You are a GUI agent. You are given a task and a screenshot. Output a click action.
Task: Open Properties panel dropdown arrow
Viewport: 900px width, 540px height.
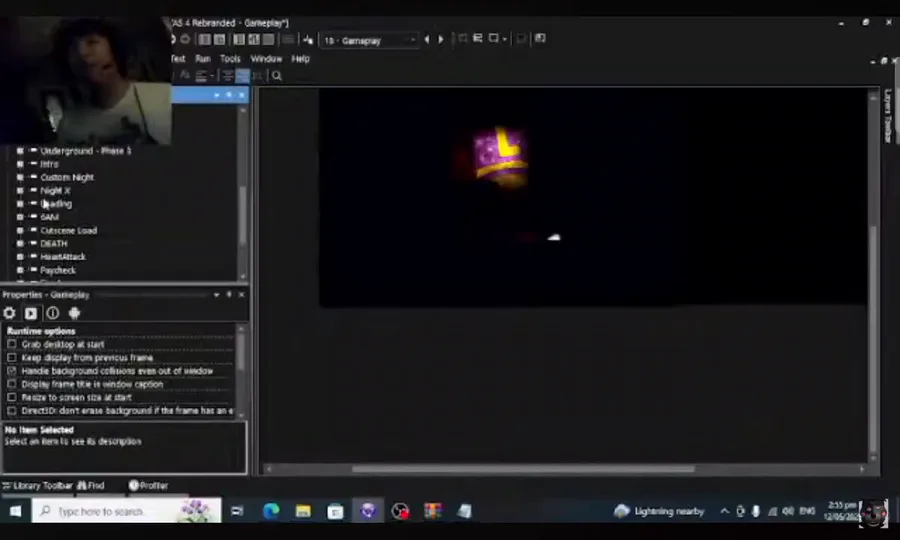(216, 294)
